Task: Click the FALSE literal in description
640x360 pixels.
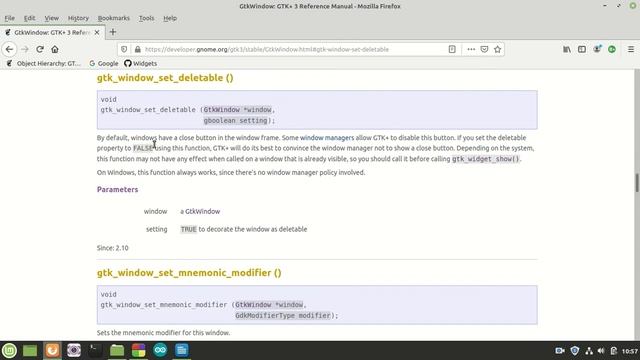Action: click(x=143, y=148)
